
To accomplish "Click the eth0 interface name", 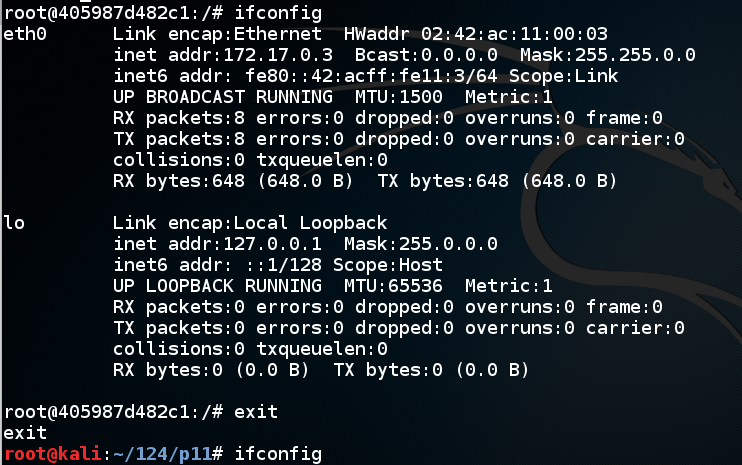I will click(24, 32).
